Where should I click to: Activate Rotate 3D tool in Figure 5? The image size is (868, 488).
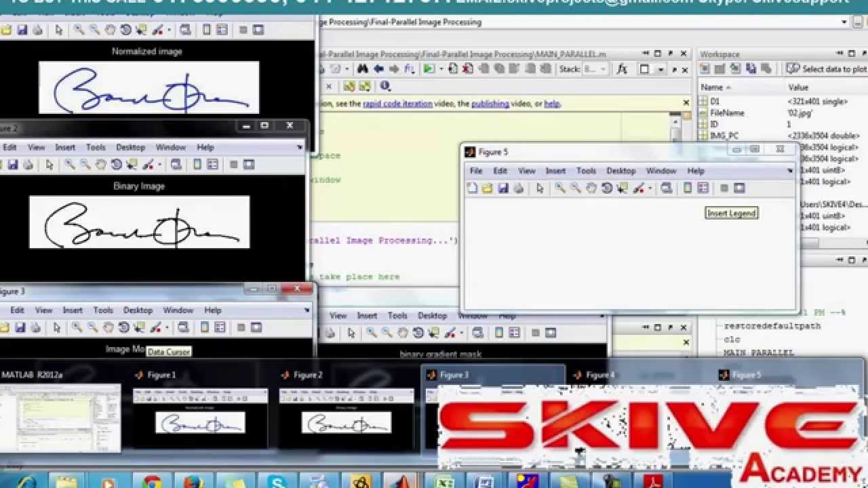tap(607, 188)
